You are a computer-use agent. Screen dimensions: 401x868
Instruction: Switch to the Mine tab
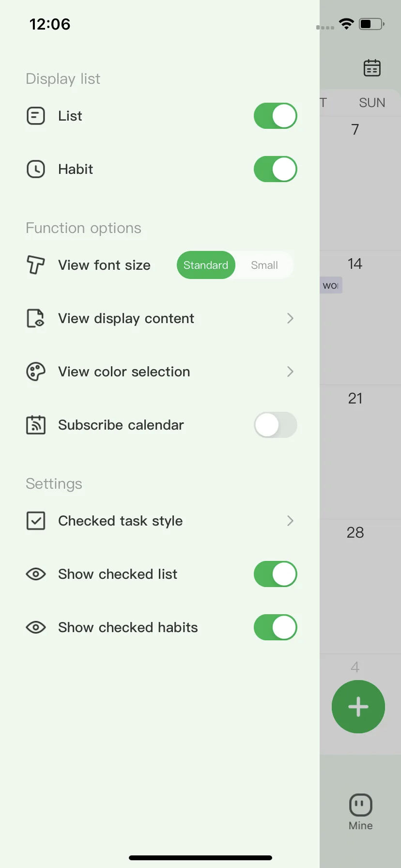[361, 812]
